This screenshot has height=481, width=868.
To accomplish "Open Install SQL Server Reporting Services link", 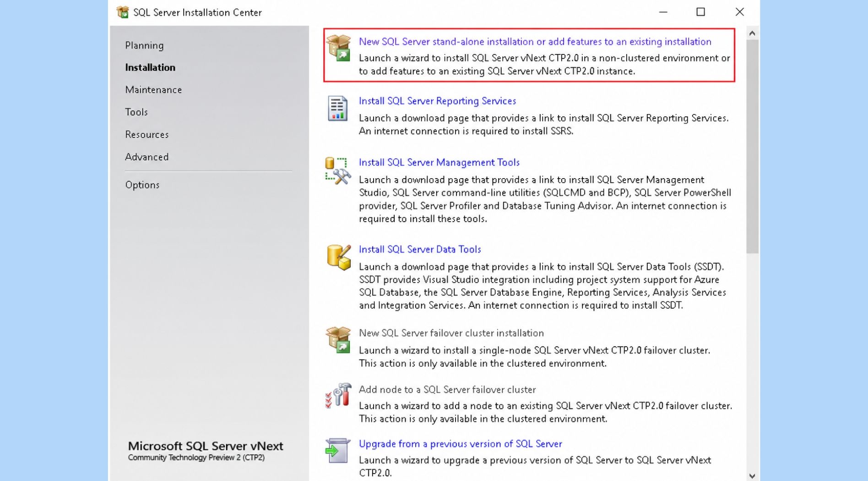I will pyautogui.click(x=437, y=101).
